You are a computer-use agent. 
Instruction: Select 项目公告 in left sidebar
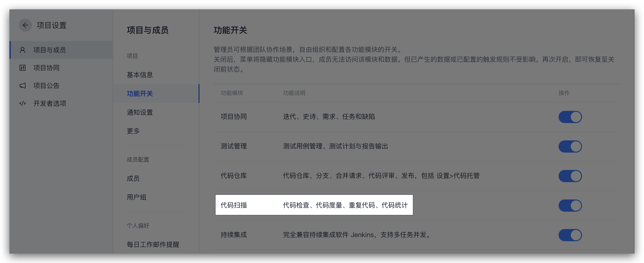click(x=46, y=86)
